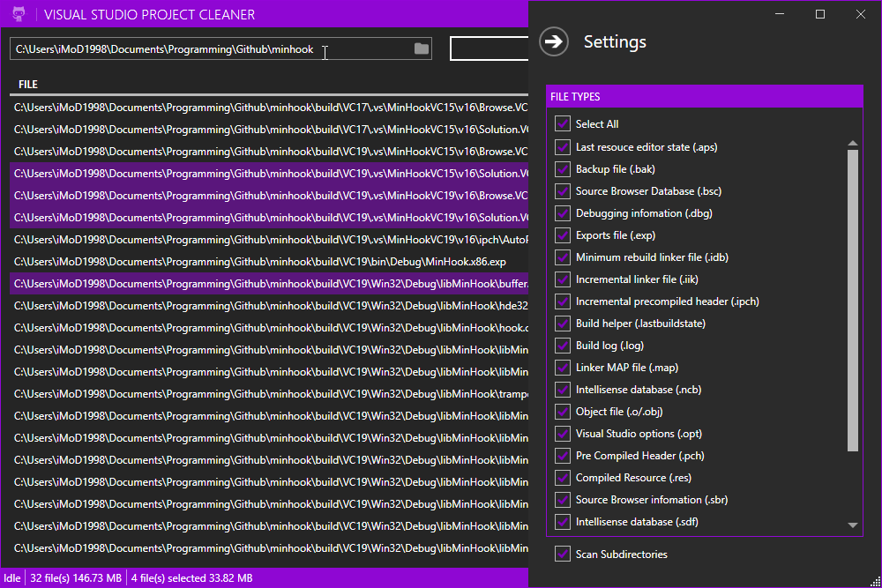Uncheck Last resouce editor state (.aps)
Viewport: 882px width, 588px height.
(x=563, y=146)
